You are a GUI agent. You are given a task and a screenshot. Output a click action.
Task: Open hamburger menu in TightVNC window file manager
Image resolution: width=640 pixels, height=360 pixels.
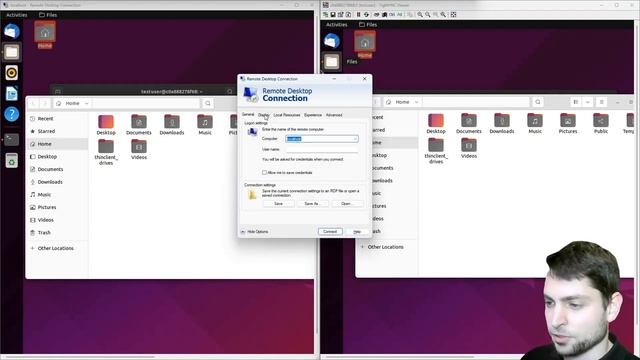[601, 102]
